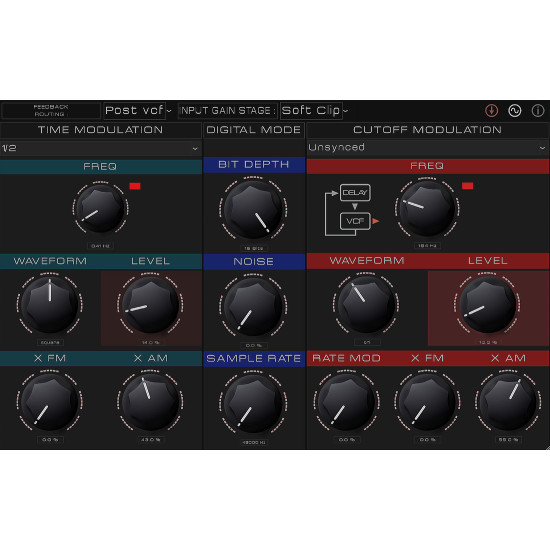The width and height of the screenshot is (550, 550).
Task: Click the red RATE MOD label
Action: [x=347, y=358]
